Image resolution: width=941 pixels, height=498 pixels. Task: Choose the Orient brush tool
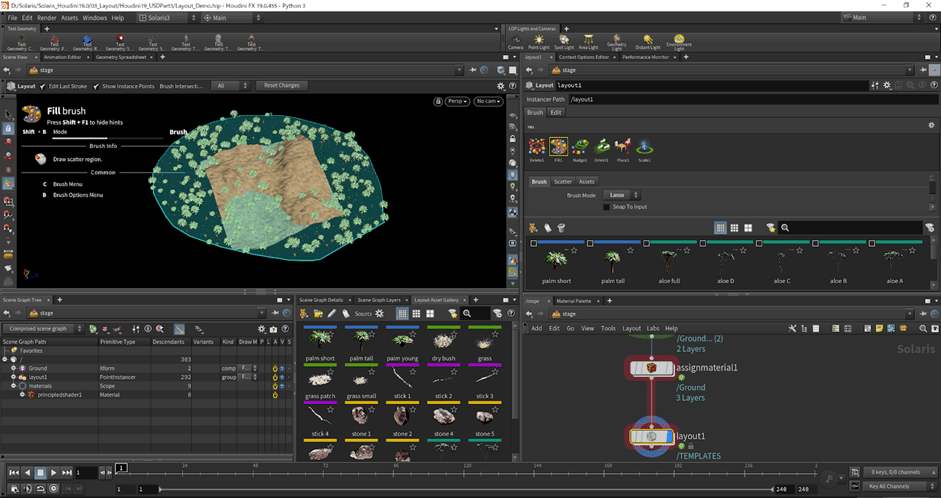click(x=602, y=148)
